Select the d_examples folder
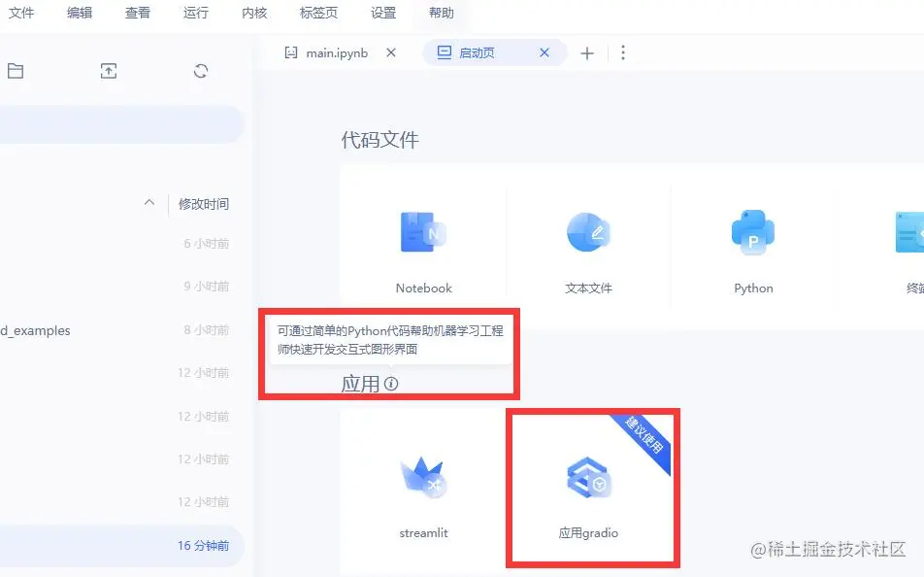 35,330
